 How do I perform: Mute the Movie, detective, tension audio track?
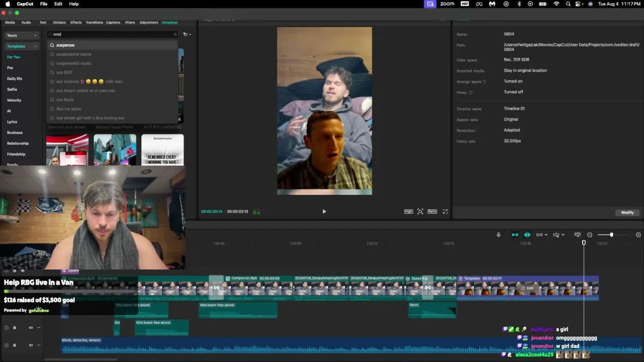click(x=31, y=345)
